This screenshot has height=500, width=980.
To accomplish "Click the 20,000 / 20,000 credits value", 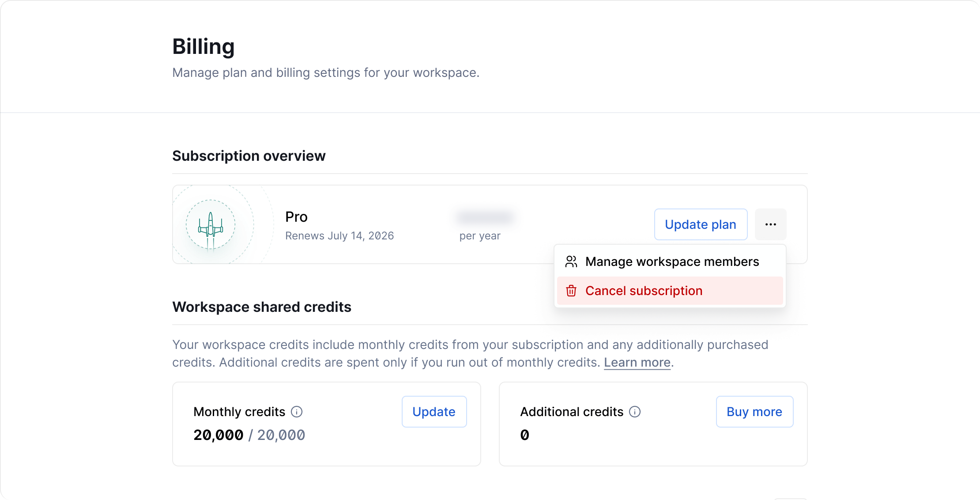I will coord(249,435).
